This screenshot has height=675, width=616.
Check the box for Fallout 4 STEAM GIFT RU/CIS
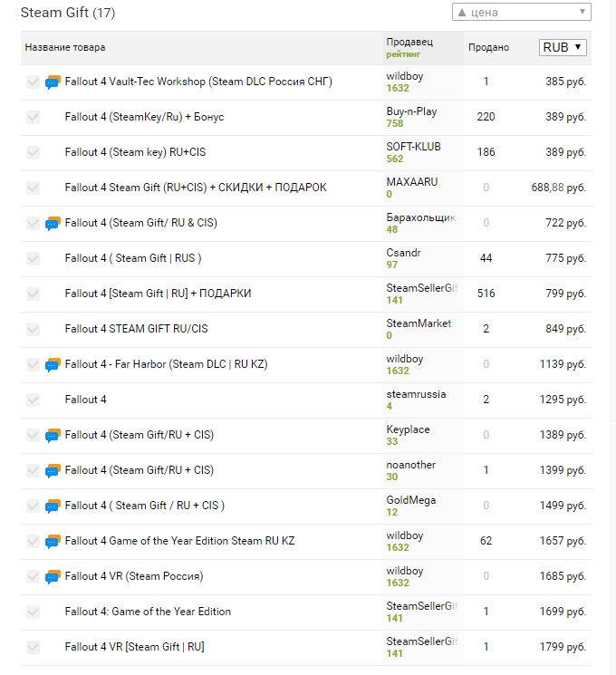[x=33, y=329]
